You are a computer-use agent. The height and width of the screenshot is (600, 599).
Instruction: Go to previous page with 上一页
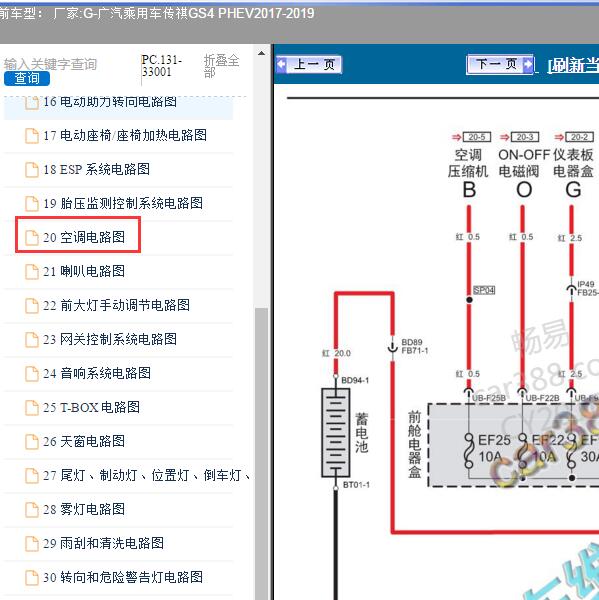coord(309,64)
